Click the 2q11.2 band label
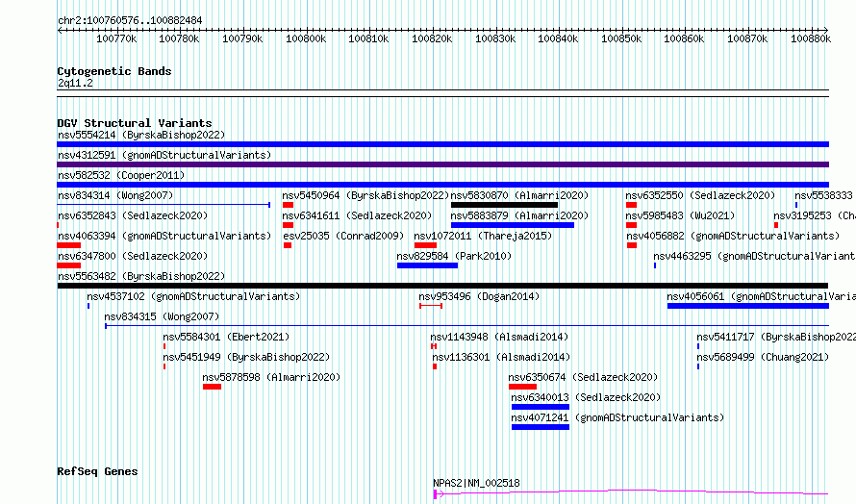The width and height of the screenshot is (856, 504). tap(75, 83)
